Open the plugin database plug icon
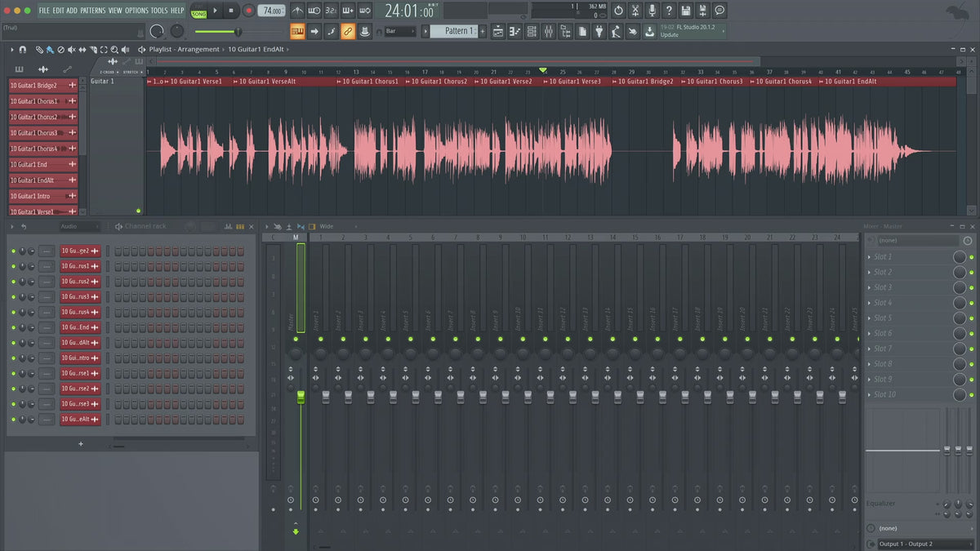Screen dimensions: 980x551 coord(599,32)
